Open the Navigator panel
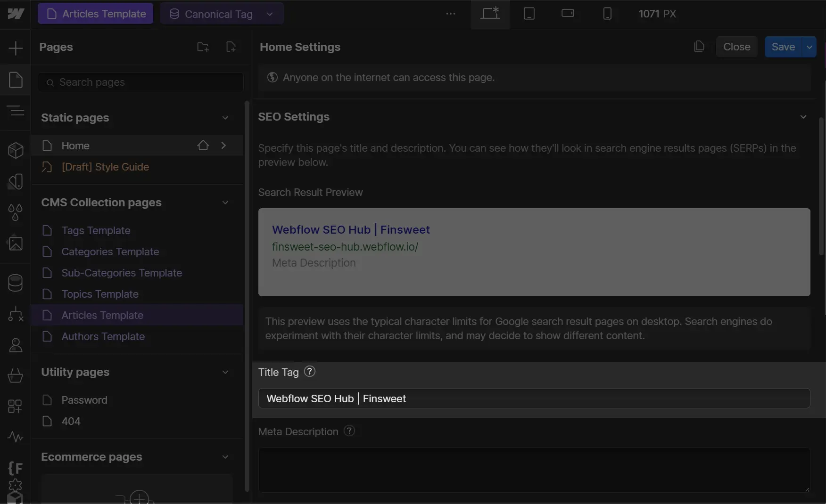 [x=16, y=111]
